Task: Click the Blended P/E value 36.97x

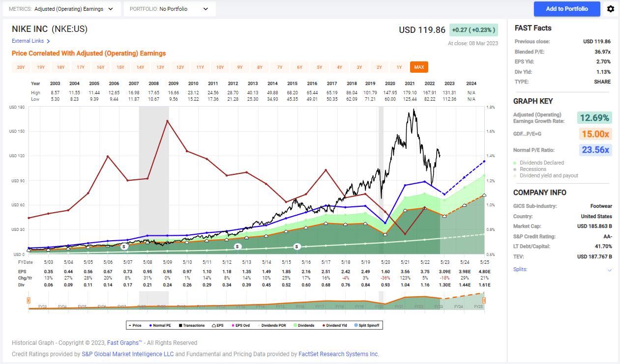Action: coord(602,52)
